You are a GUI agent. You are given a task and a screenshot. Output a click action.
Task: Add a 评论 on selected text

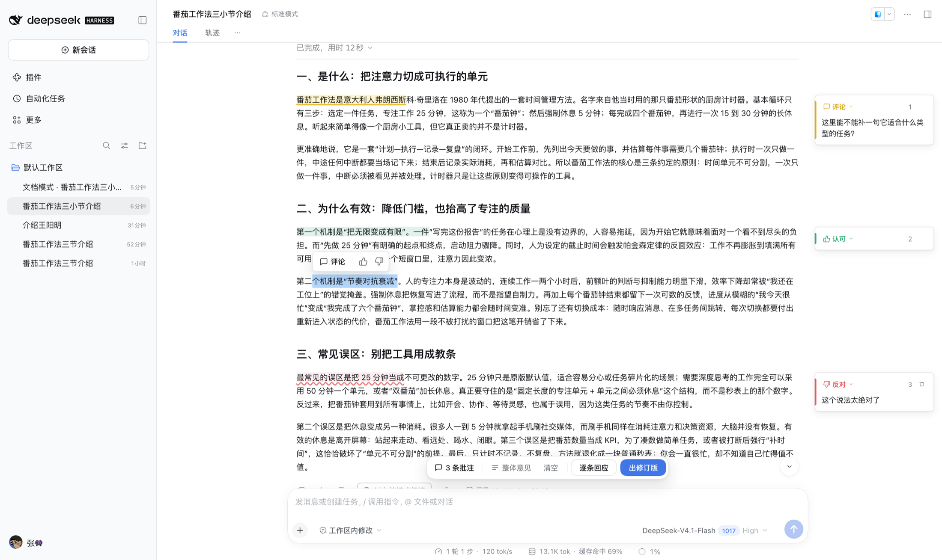(333, 262)
